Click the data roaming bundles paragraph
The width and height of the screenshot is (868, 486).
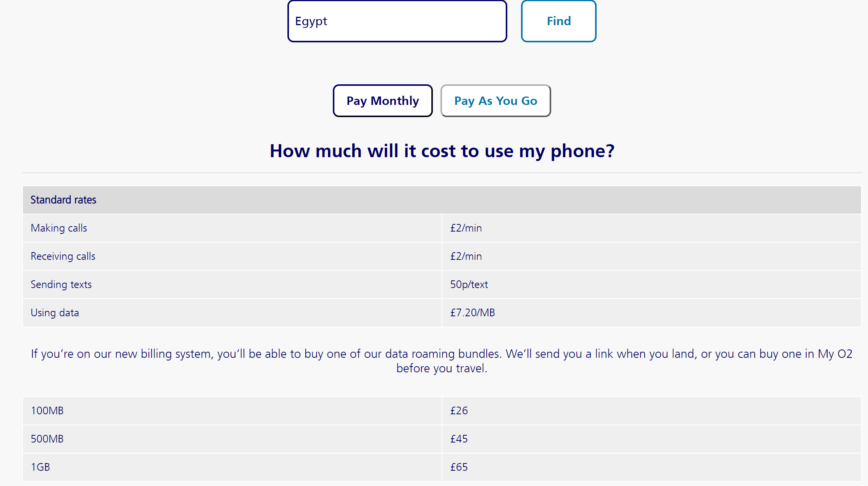(x=442, y=360)
